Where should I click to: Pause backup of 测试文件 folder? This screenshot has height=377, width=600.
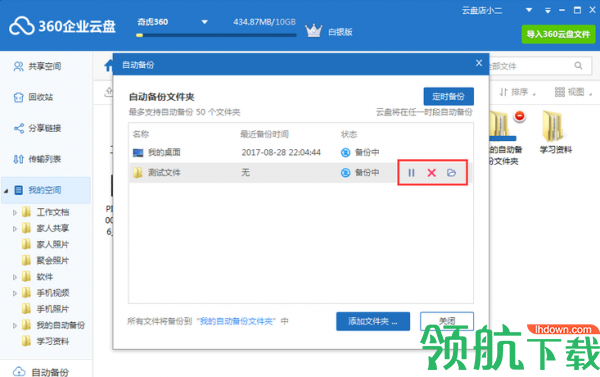click(x=411, y=173)
